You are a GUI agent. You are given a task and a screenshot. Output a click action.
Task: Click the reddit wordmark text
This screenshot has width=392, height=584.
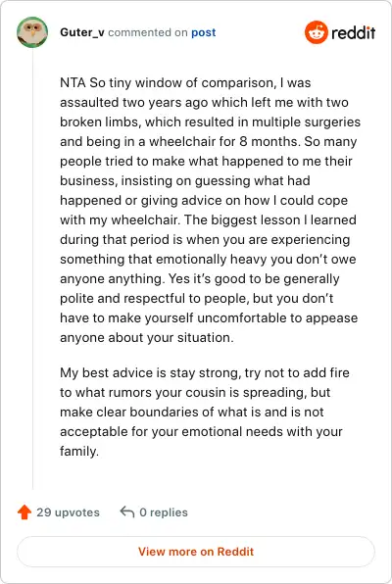(x=353, y=32)
